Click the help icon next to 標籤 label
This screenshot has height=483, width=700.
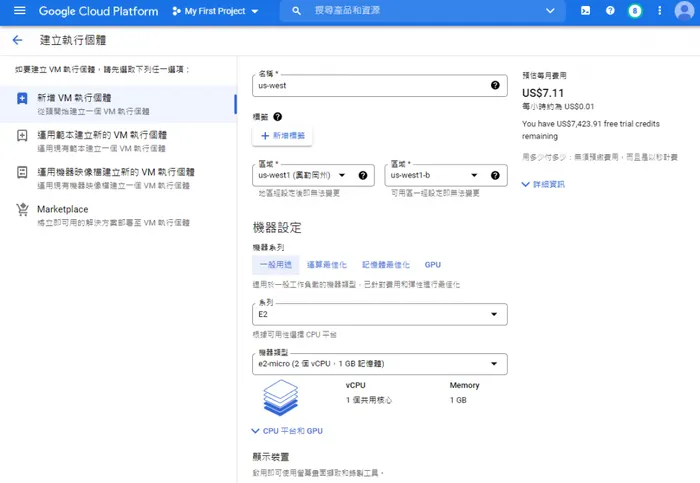click(x=278, y=117)
